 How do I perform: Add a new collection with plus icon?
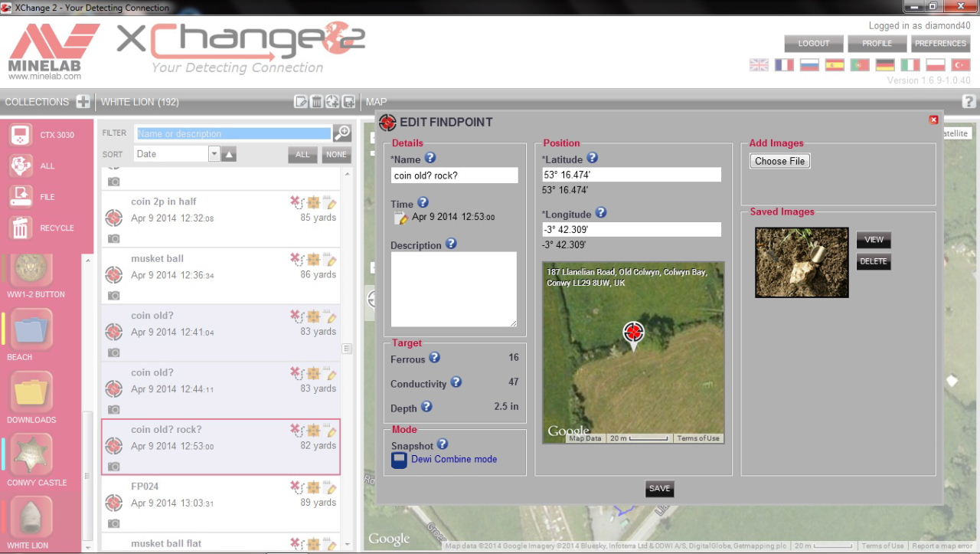pos(83,102)
